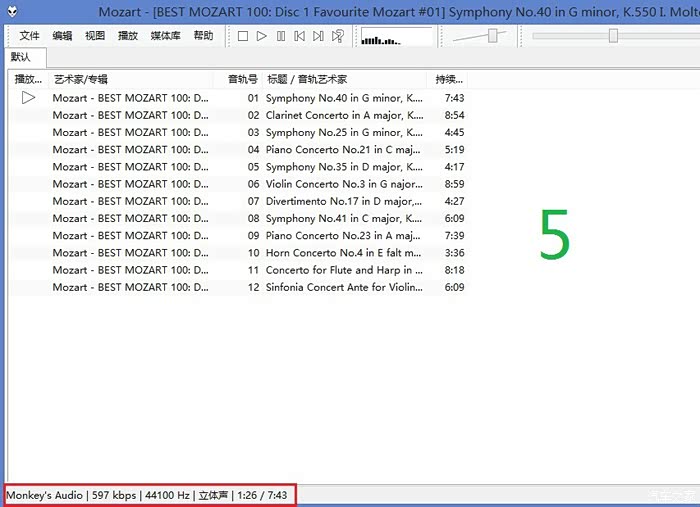Click the seek bar position handle
700x507 pixels.
coord(613,36)
